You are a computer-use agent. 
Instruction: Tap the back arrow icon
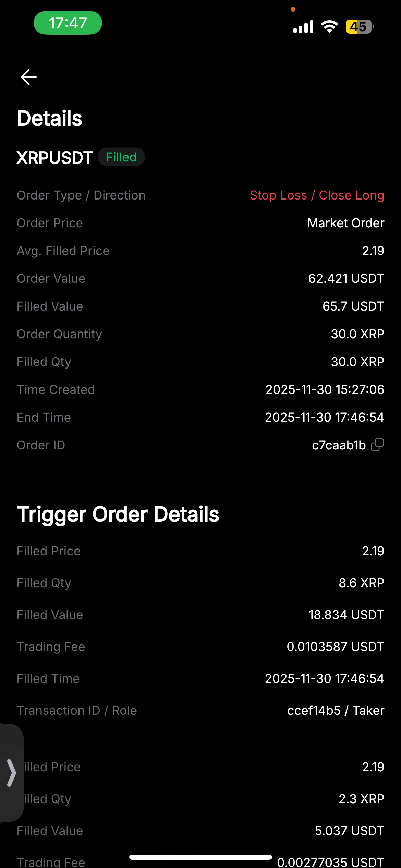[x=29, y=77]
